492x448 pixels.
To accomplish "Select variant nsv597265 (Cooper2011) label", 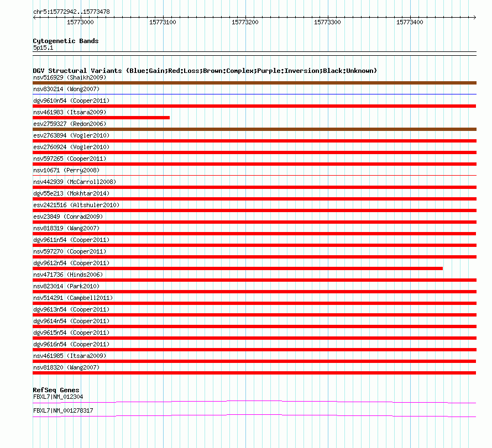I will tap(70, 159).
